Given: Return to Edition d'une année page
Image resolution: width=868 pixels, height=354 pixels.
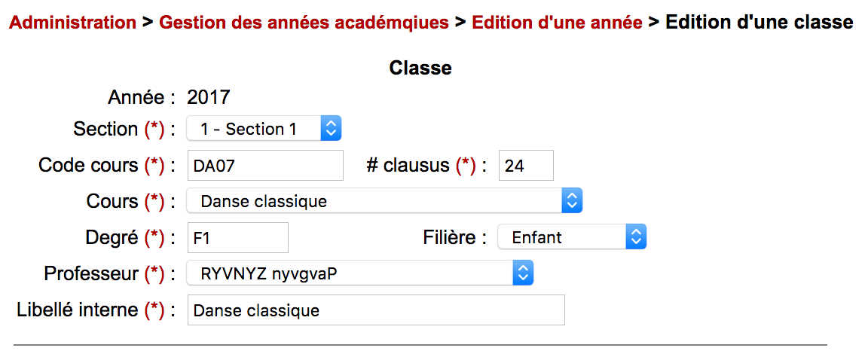Looking at the screenshot, I should pyautogui.click(x=557, y=23).
